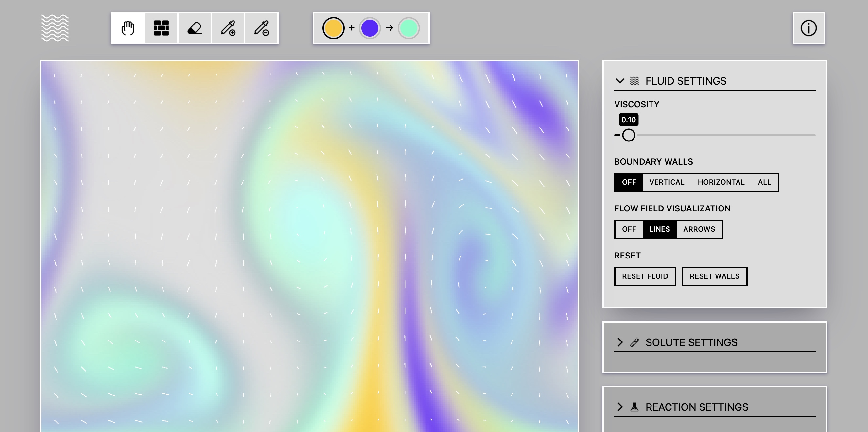Select the yellow solute color swatch
This screenshot has height=432, width=868.
click(333, 28)
